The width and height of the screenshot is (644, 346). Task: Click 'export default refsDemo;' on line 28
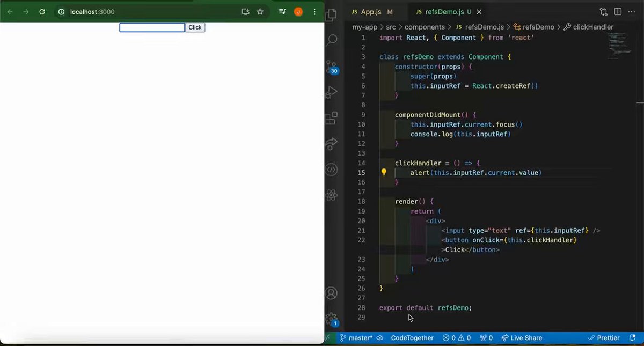[x=425, y=308]
